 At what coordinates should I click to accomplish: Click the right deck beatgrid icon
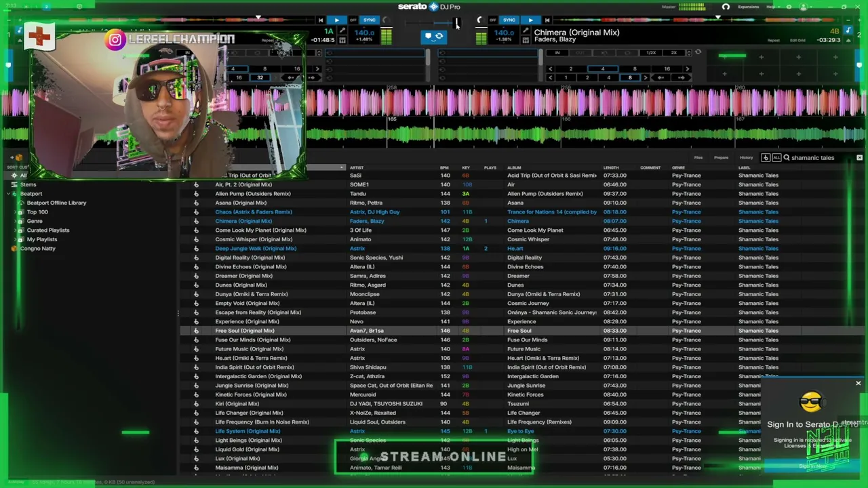pos(526,41)
